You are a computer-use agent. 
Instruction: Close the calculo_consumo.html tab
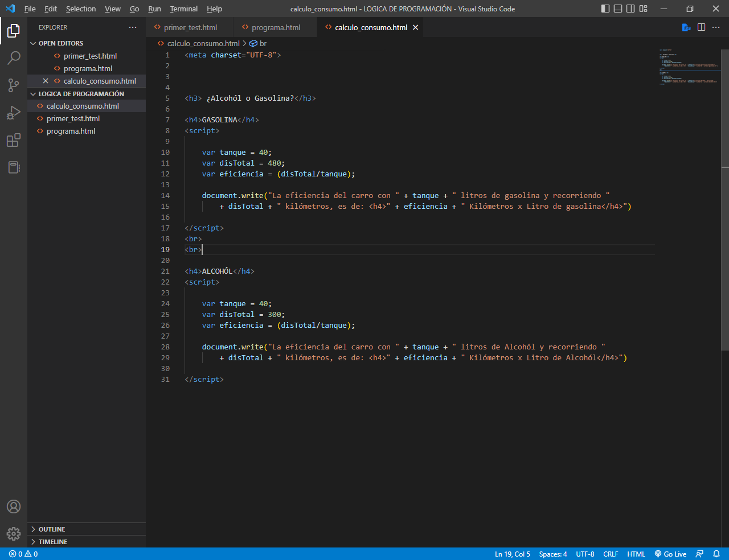(x=416, y=27)
